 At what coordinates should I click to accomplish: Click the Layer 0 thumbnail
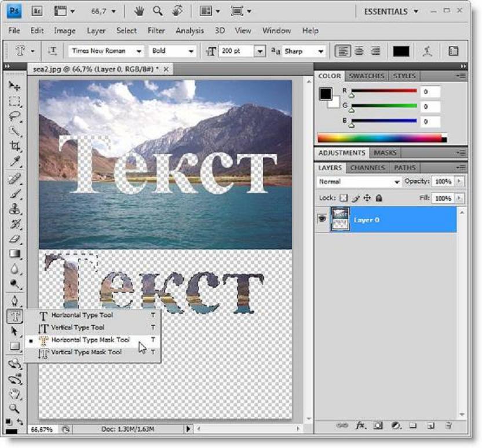point(339,219)
